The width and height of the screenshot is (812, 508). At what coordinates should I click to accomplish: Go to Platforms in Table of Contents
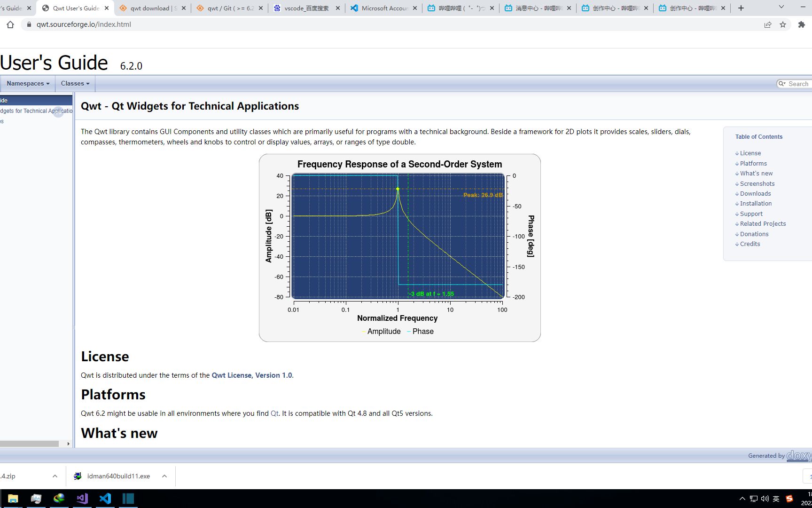[753, 164]
